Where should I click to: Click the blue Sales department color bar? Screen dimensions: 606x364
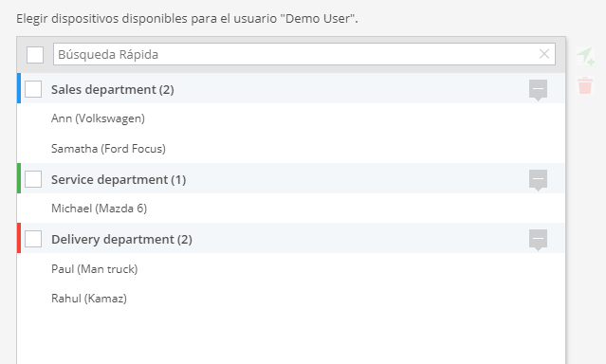19,88
